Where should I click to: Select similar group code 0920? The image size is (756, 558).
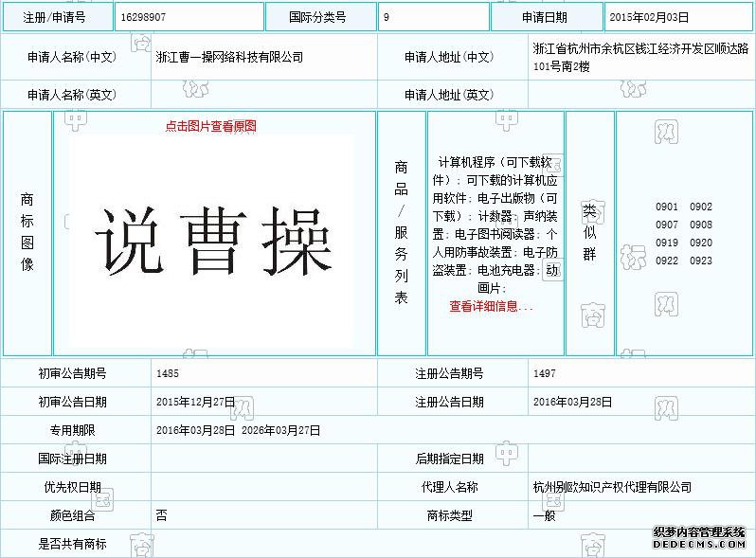(701, 243)
